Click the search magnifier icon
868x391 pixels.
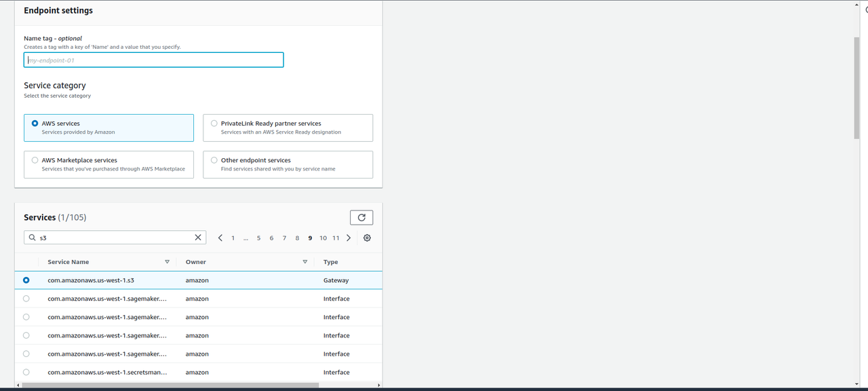tap(32, 238)
